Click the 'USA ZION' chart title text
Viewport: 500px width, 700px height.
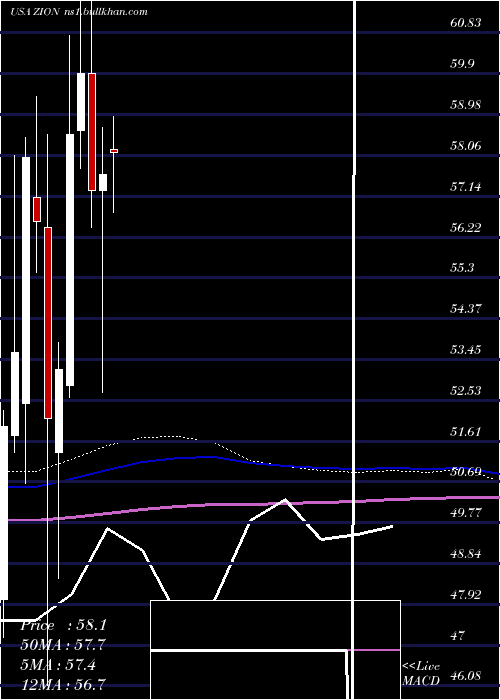pos(35,12)
